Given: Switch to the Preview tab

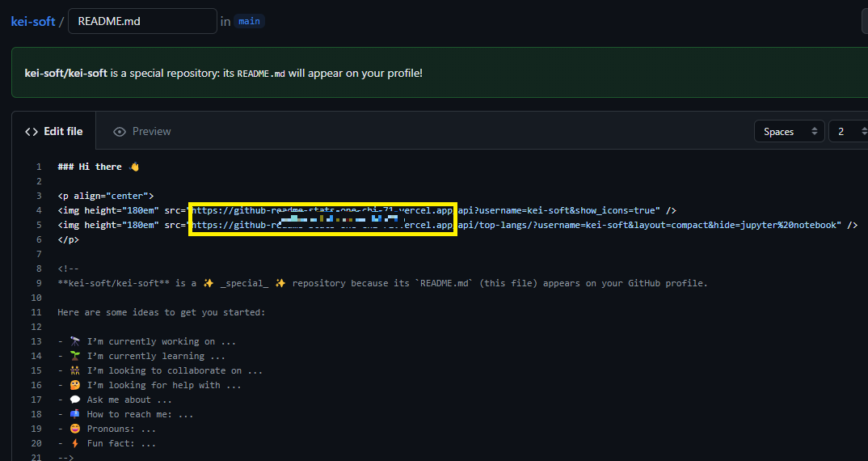Looking at the screenshot, I should [142, 131].
